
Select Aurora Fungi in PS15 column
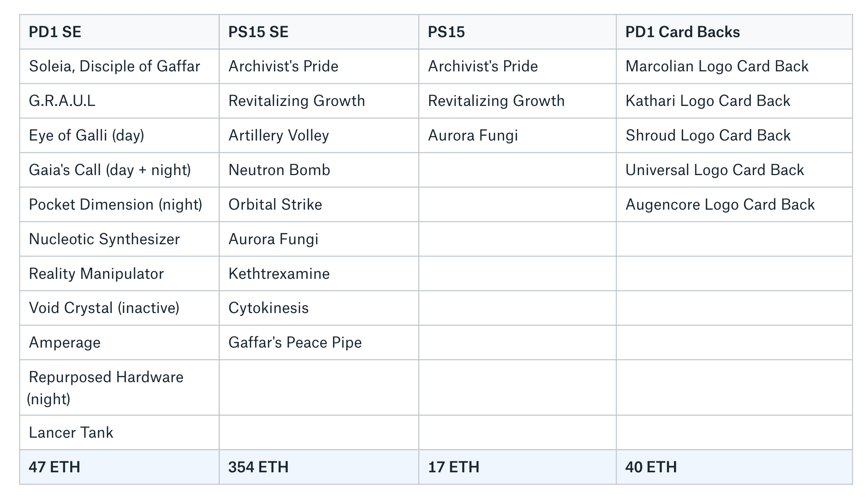click(517, 135)
